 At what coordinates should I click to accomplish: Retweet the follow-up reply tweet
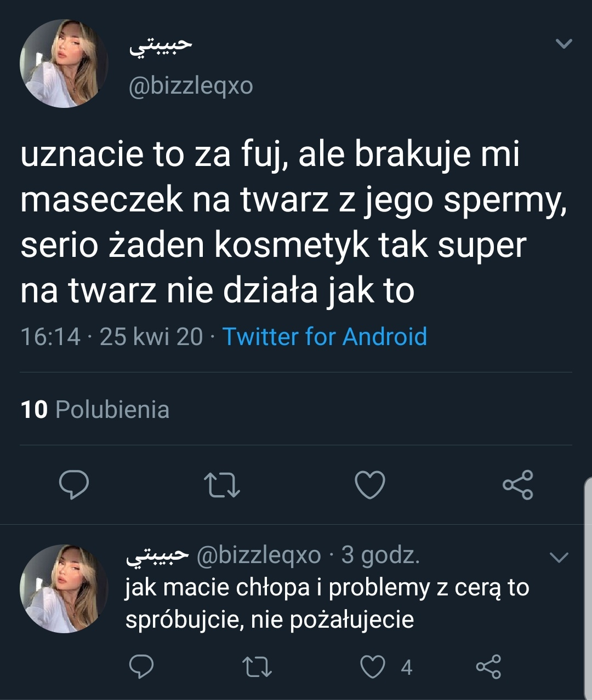click(x=257, y=667)
